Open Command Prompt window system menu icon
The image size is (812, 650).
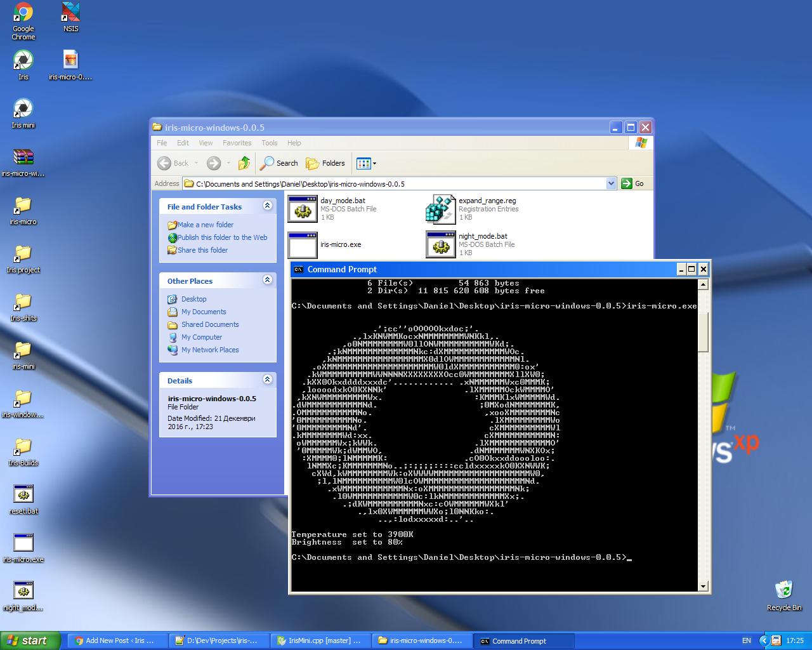coord(298,269)
